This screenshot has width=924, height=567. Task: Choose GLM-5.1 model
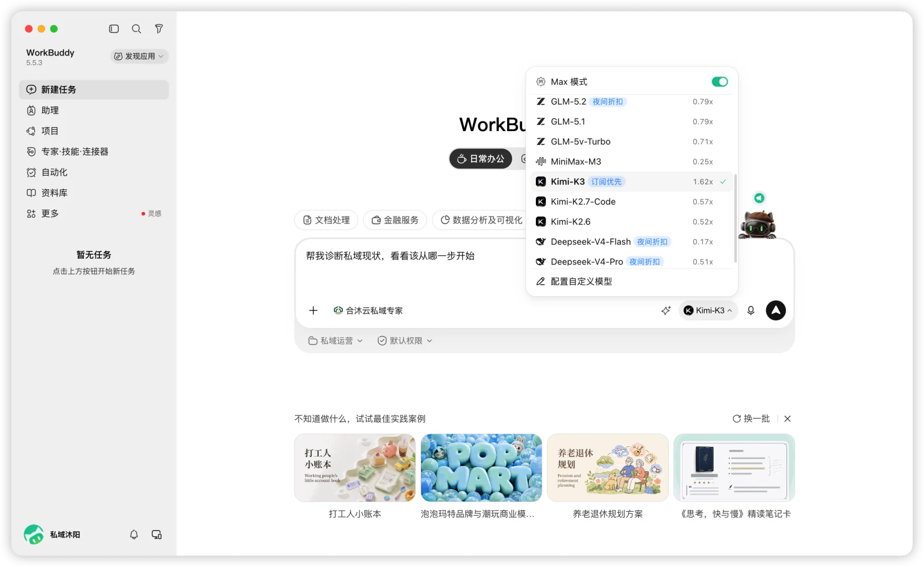coord(632,122)
